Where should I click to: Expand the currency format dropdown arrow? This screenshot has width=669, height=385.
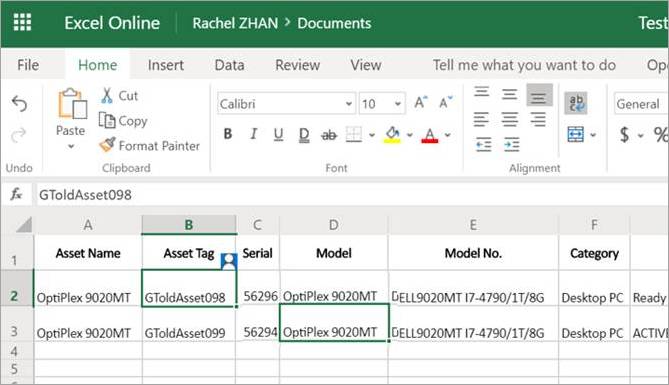(x=640, y=136)
